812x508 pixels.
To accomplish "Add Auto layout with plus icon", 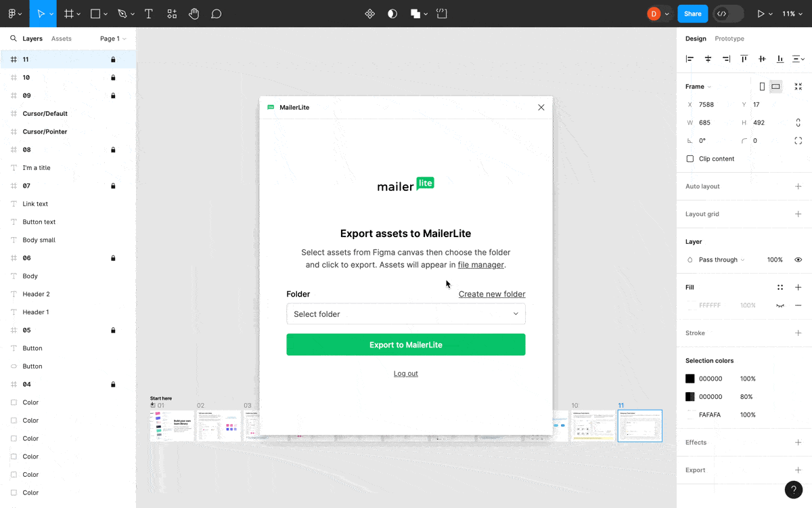I will tap(798, 186).
